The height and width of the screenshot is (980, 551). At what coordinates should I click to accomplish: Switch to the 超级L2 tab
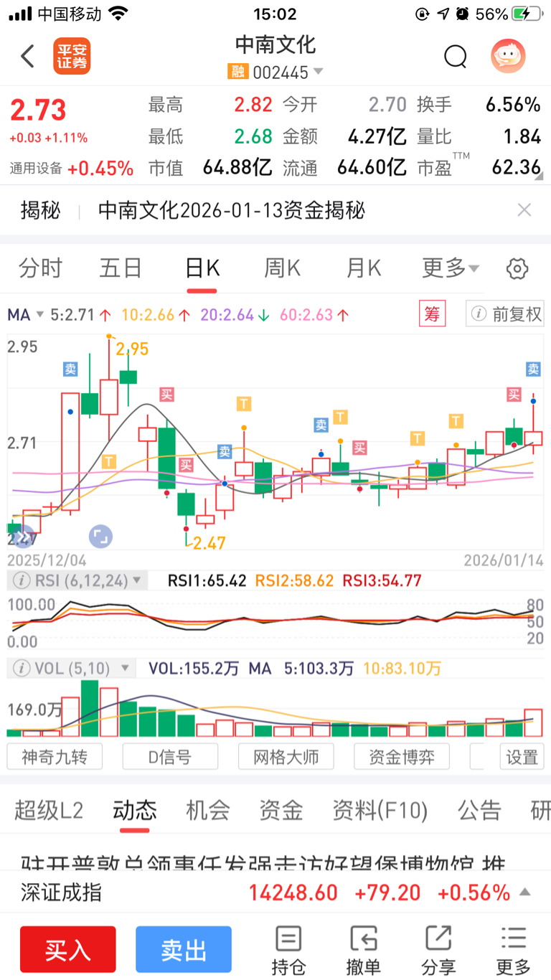click(49, 811)
